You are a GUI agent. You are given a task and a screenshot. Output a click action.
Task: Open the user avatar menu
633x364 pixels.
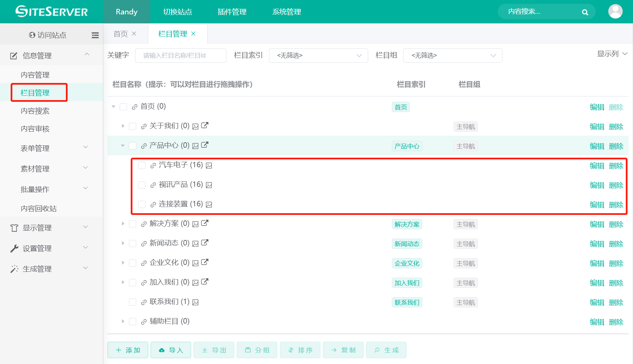coord(615,11)
